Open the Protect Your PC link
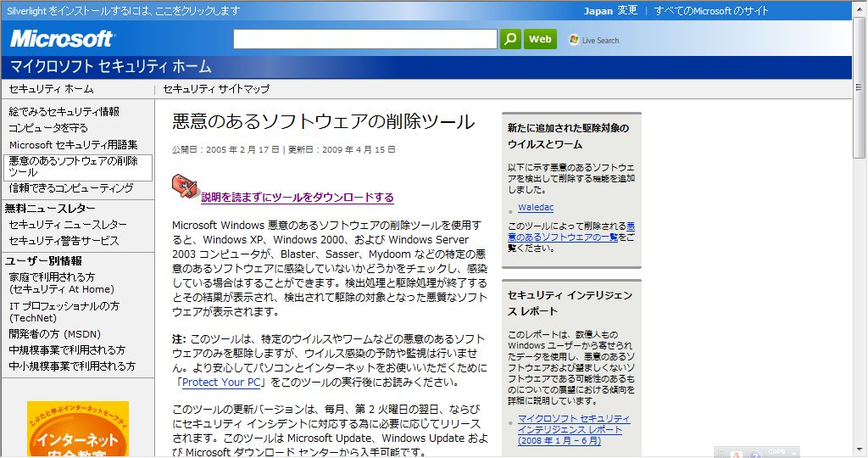Screen dimensions: 868x458 [x=221, y=383]
